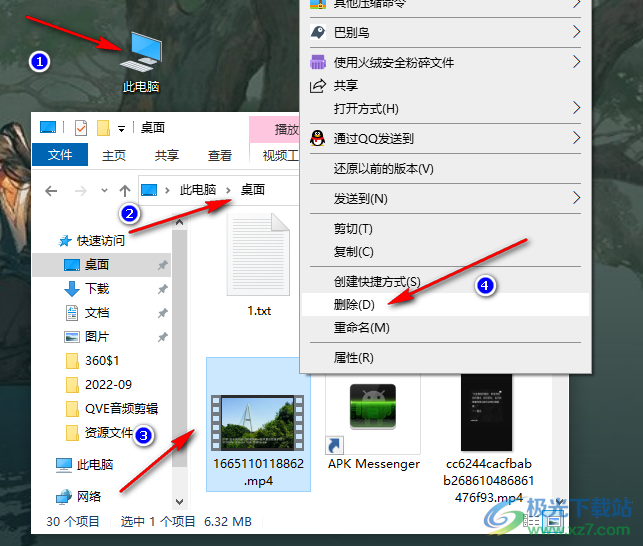This screenshot has height=546, width=643.
Task: Expand chevron after 此电脑 in address bar
Action: [228, 190]
